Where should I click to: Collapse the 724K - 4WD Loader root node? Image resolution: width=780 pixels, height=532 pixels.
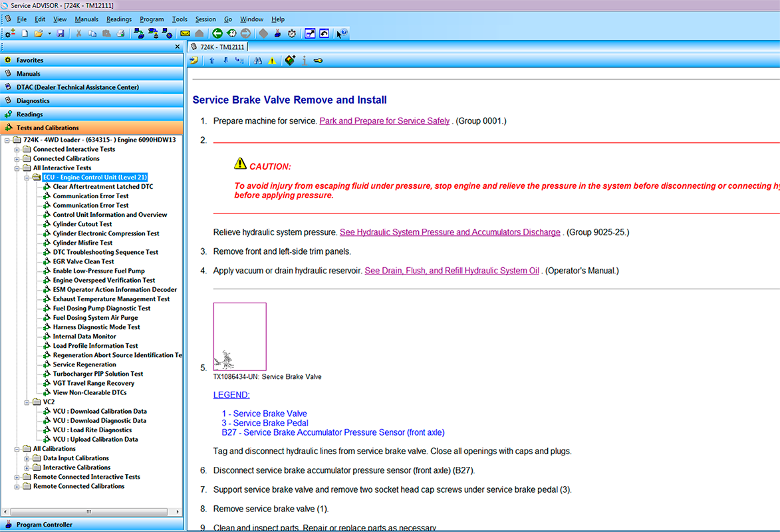pyautogui.click(x=7, y=140)
